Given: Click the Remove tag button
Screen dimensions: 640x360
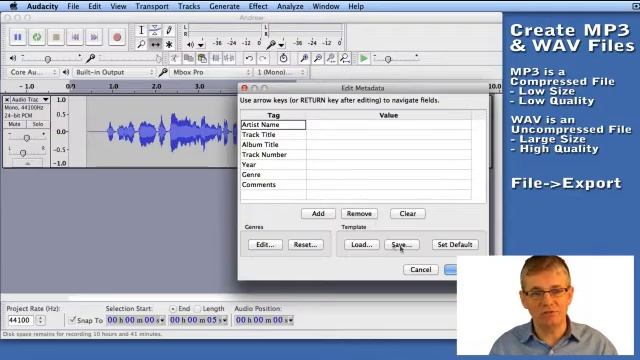Looking at the screenshot, I should 359,213.
